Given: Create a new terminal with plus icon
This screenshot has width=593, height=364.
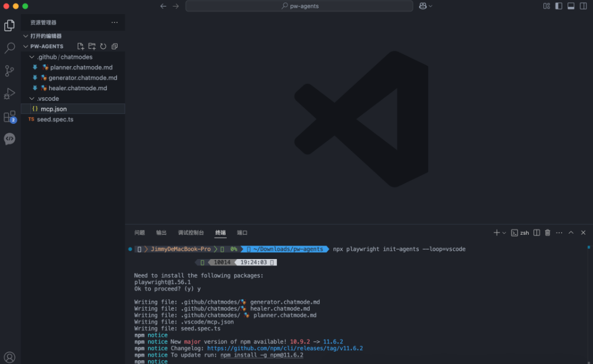Looking at the screenshot, I should [x=497, y=232].
